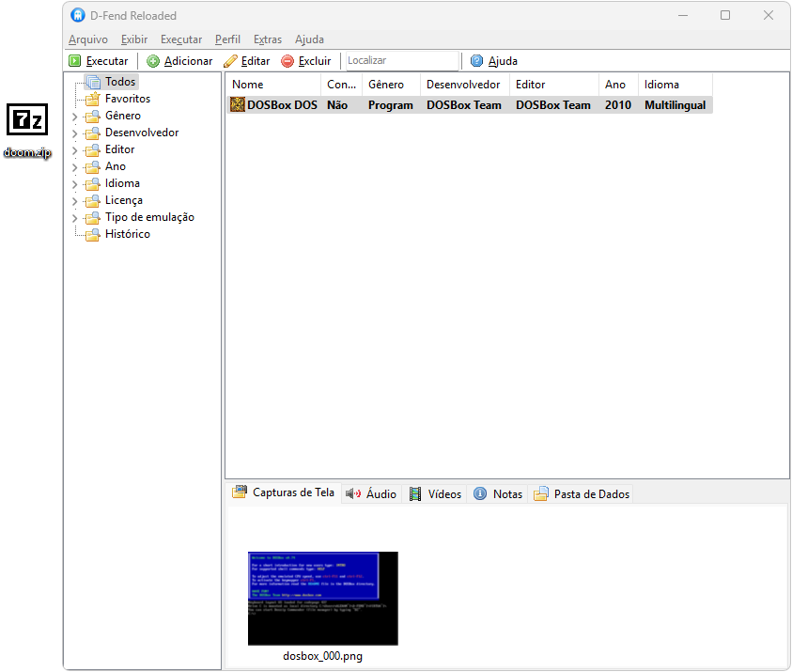Select the dosbox_000.png screenshot thumbnail
The width and height of the screenshot is (792, 672).
[x=322, y=599]
